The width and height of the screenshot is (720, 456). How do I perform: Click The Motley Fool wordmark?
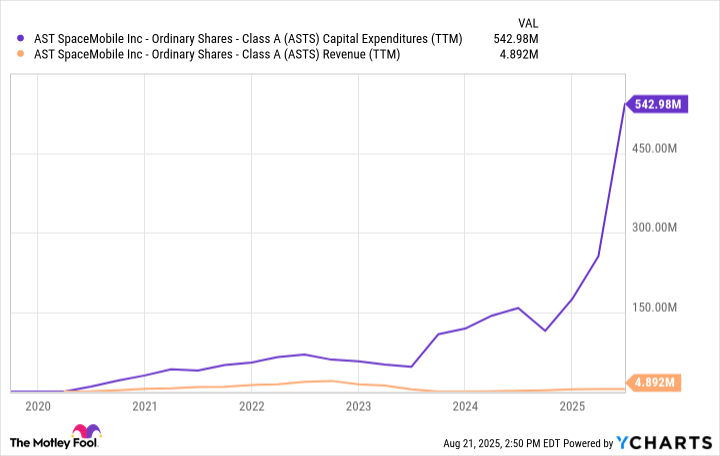53,443
